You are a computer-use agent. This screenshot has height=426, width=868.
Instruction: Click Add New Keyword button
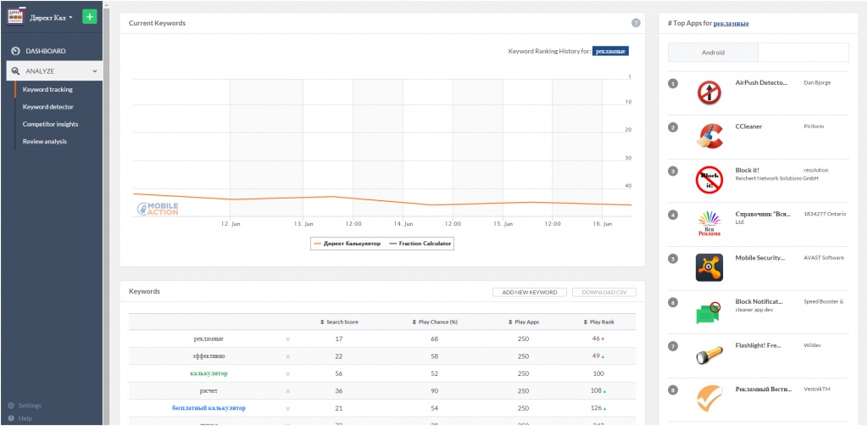pos(530,292)
